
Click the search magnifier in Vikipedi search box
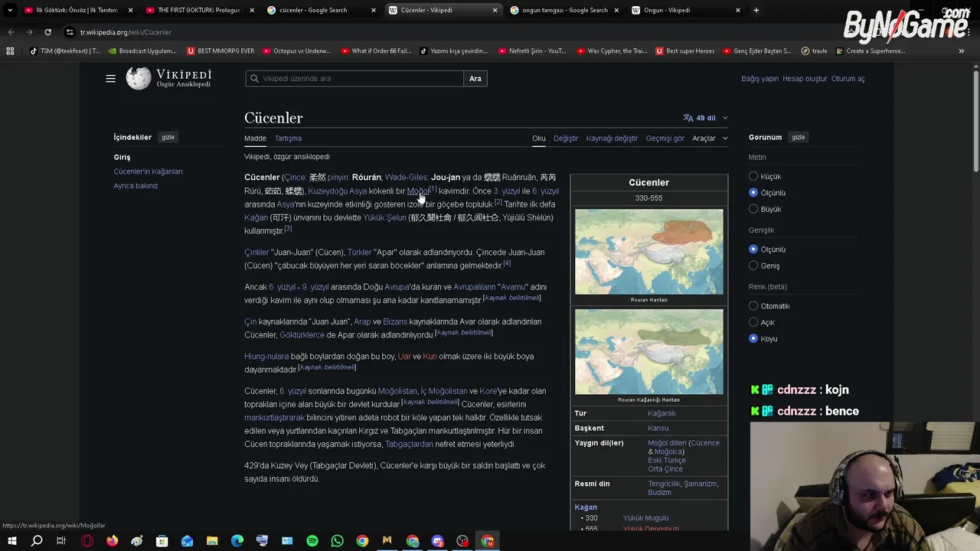click(254, 79)
